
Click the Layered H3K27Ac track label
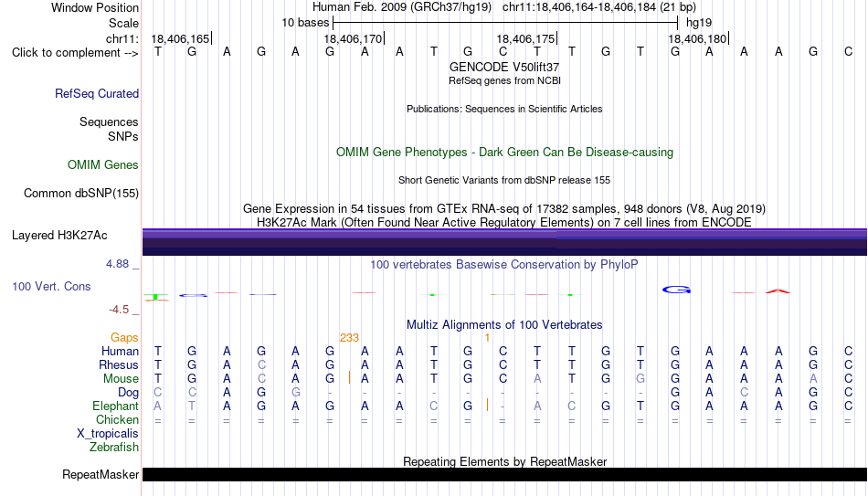click(x=59, y=236)
